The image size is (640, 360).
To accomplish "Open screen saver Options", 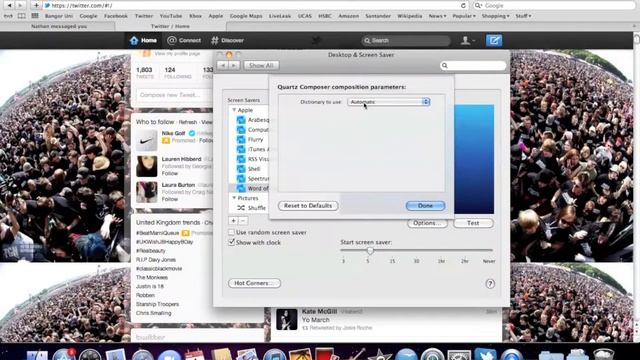I will coord(427,223).
